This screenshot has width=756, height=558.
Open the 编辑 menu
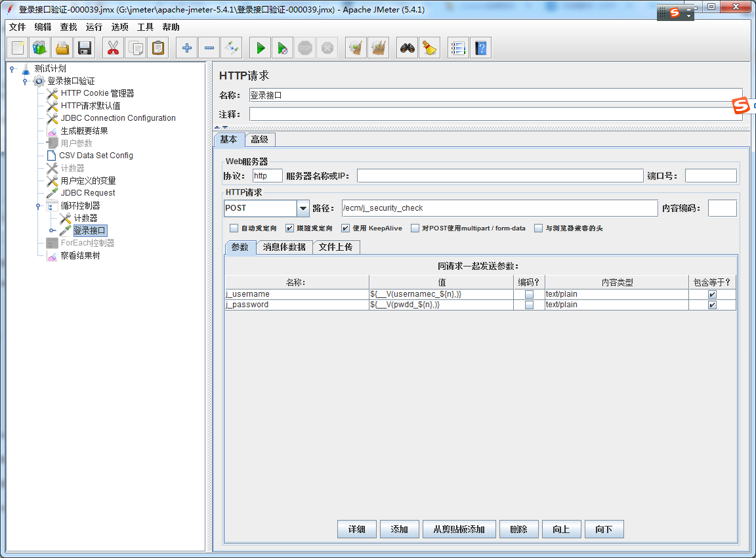[x=43, y=27]
